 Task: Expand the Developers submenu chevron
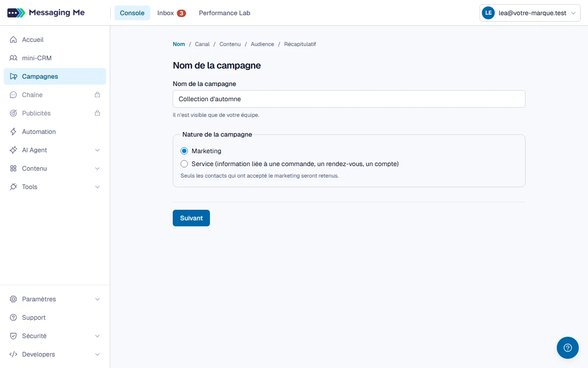97,354
